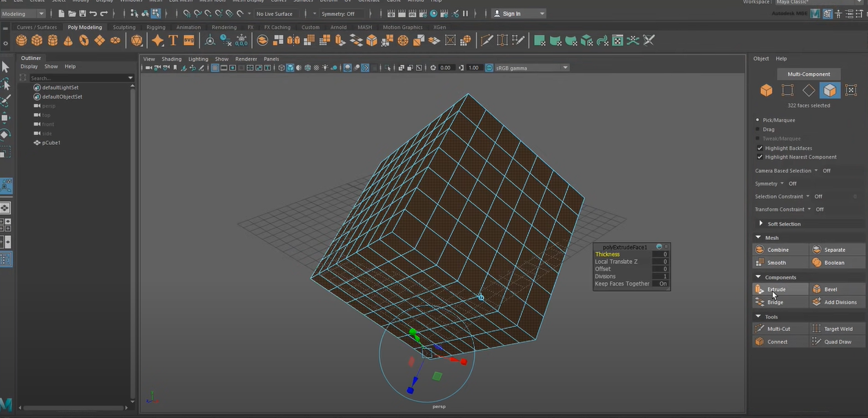Screen dimensions: 868x418
Task: Collapse the Tools section
Action: [x=758, y=317]
